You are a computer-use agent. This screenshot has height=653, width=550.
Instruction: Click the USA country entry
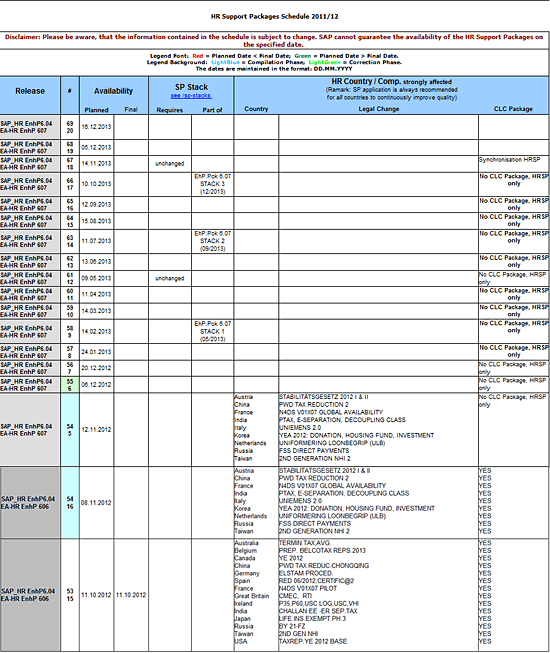click(x=241, y=641)
